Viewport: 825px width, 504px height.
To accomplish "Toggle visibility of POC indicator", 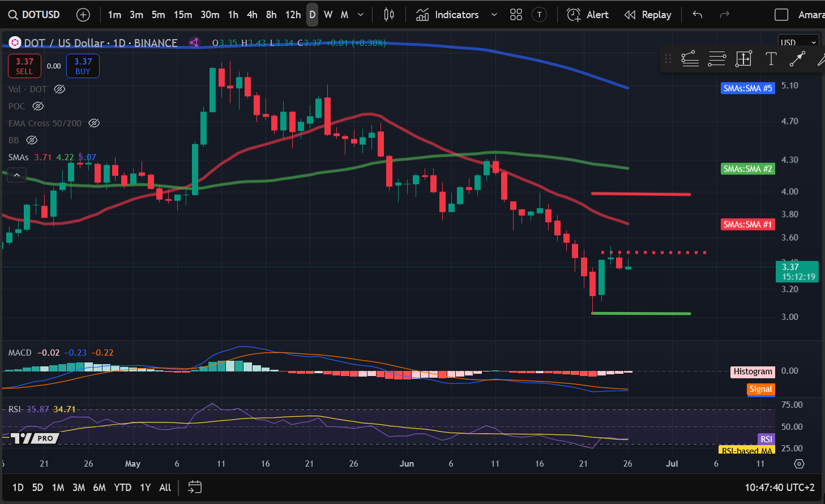I will pos(38,106).
